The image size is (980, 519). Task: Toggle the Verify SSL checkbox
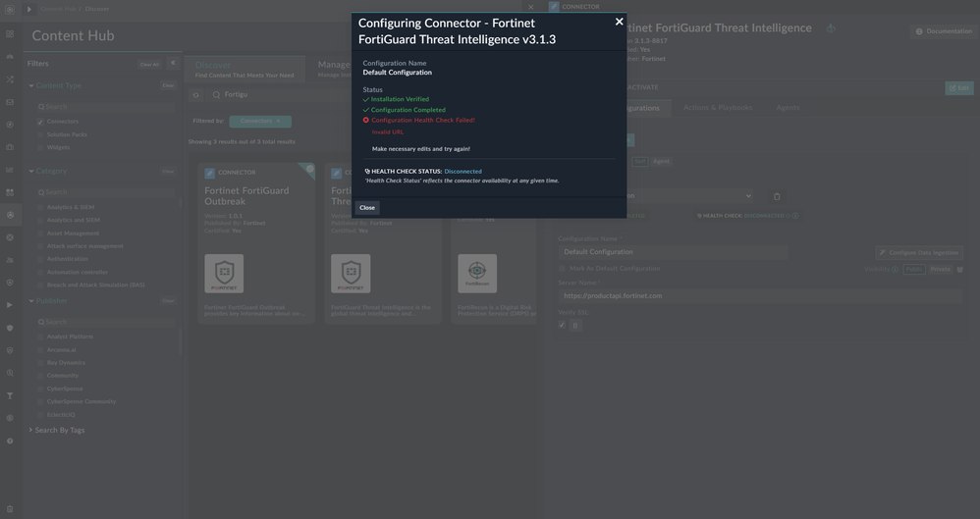coord(562,326)
